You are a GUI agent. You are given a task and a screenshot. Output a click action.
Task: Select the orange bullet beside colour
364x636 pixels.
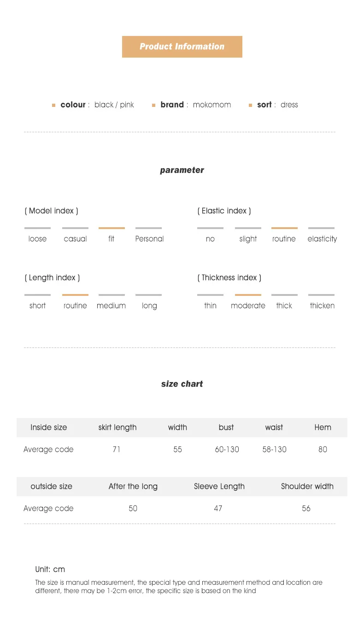point(53,106)
